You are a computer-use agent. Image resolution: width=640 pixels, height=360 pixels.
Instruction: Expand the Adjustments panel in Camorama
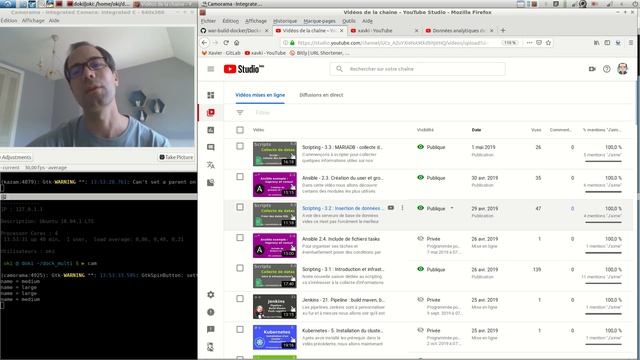16,157
